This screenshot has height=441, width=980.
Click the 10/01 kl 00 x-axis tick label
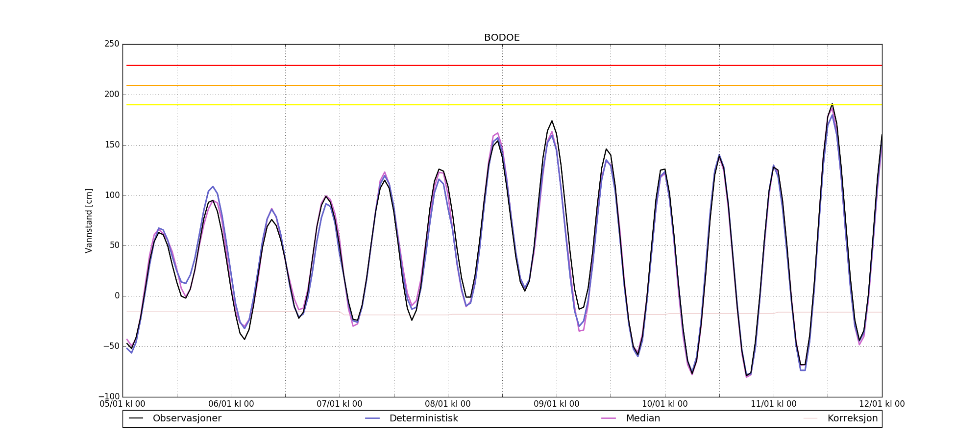665,404
